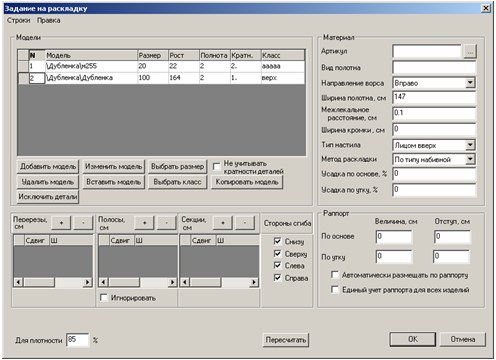
Task: Click left scroll arrow in Секции table
Action: pos(185,282)
